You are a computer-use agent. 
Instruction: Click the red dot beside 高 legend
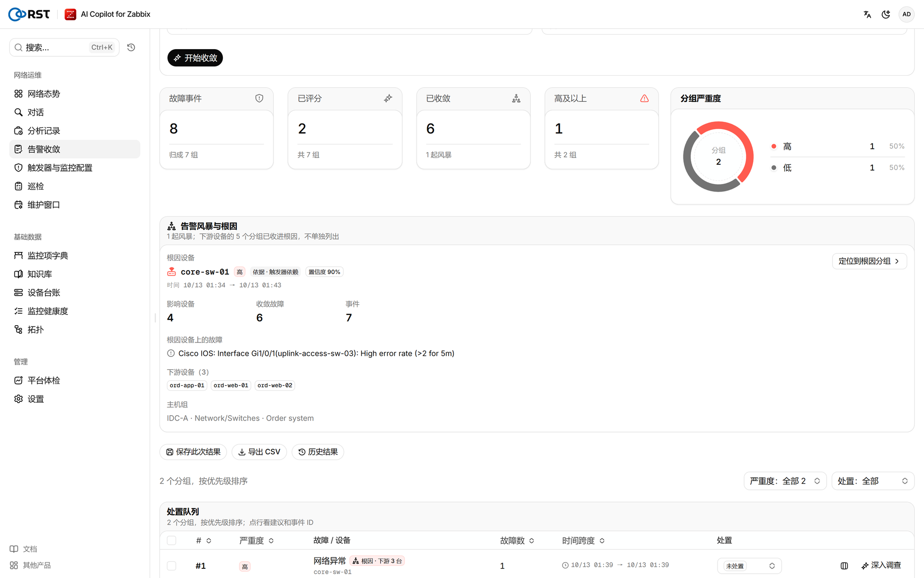point(774,146)
